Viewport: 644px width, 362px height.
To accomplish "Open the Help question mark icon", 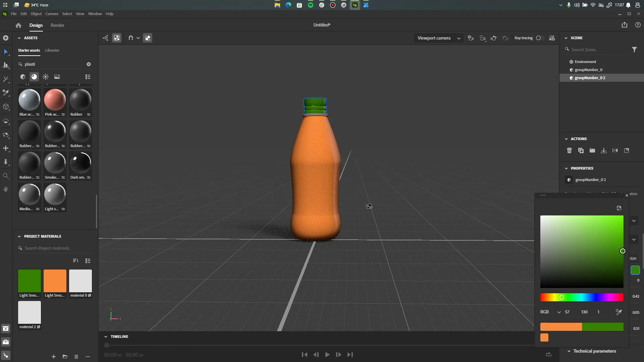I will tap(638, 25).
